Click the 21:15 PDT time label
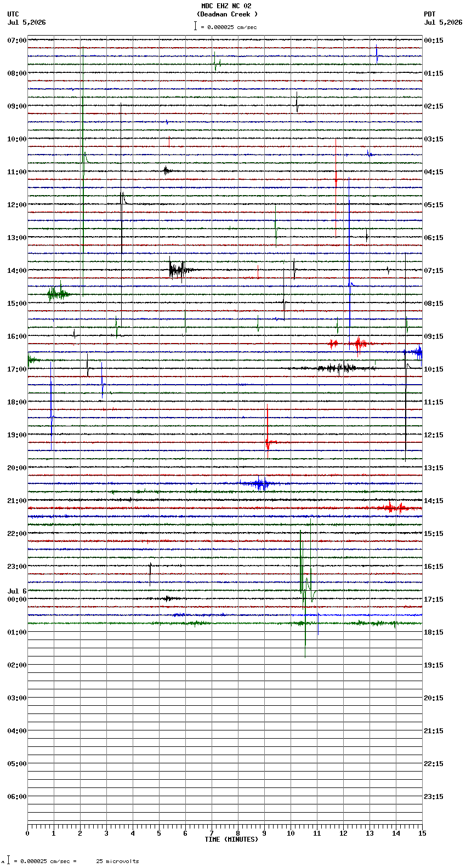466x868 pixels. (434, 731)
